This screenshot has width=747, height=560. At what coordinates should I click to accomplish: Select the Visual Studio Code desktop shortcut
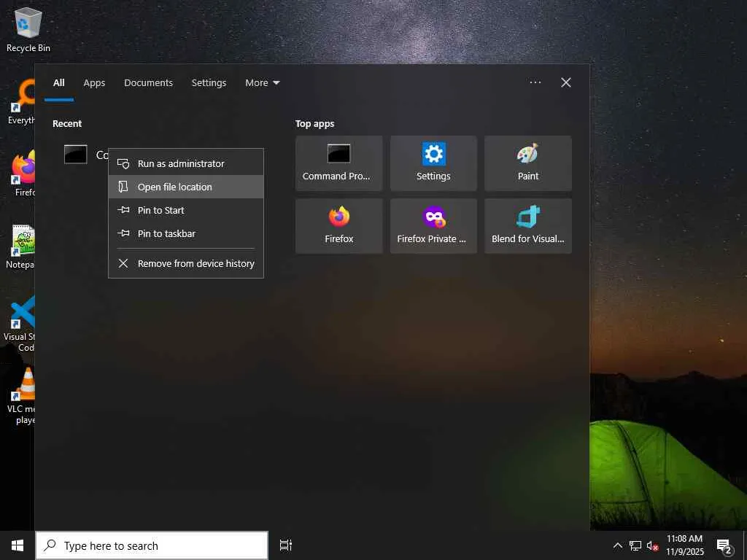coord(20,324)
